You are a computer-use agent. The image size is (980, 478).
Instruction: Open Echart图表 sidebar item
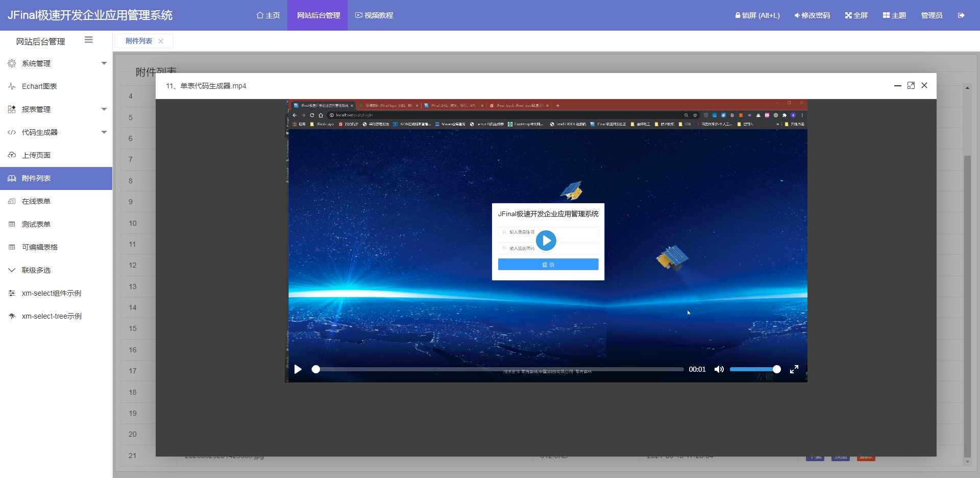[x=56, y=86]
